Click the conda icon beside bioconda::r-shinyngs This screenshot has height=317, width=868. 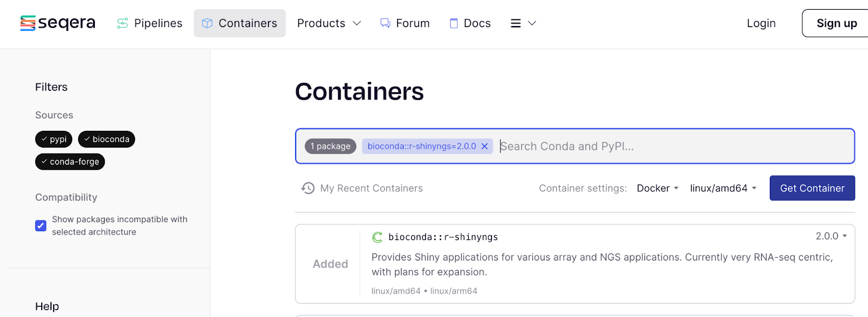(377, 237)
